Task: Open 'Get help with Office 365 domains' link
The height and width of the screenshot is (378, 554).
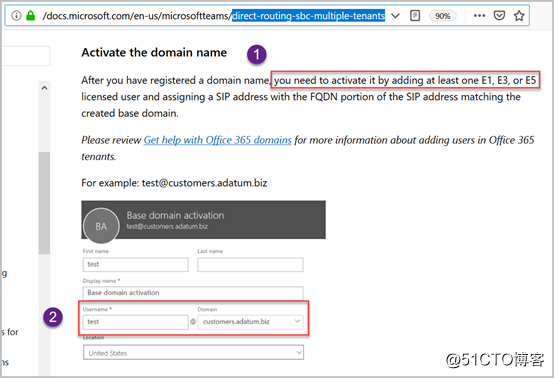Action: 217,140
